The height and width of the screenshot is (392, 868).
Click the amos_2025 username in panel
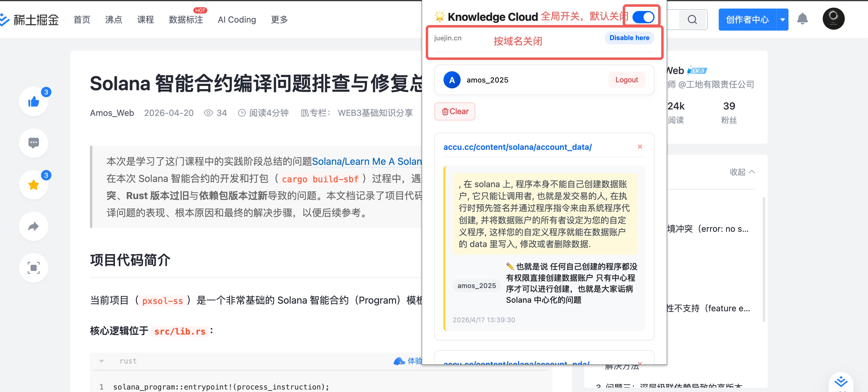(487, 80)
